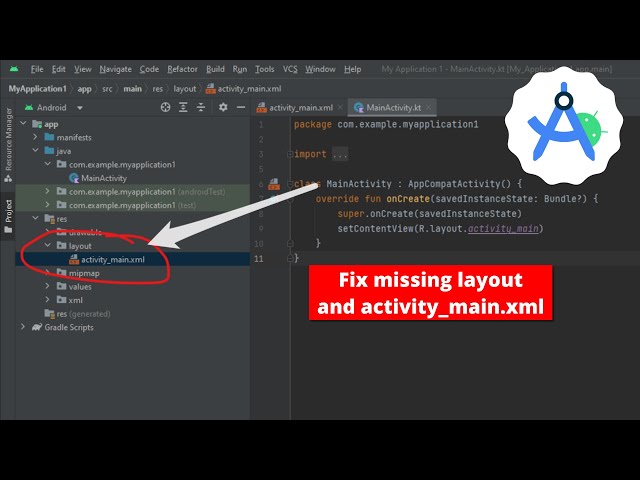Select MainActivity in project tree

98,178
